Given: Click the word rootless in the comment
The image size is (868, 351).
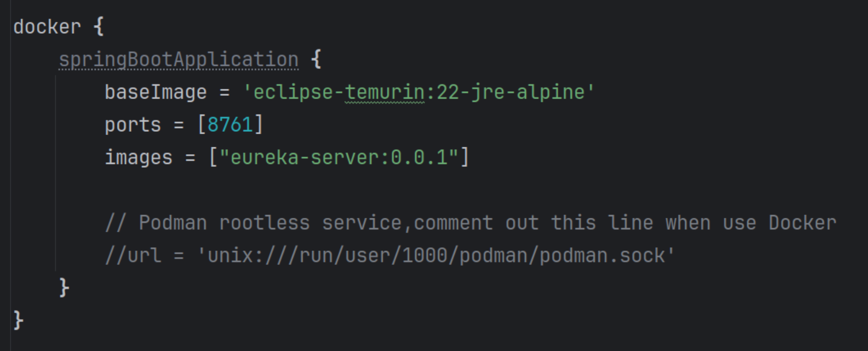Looking at the screenshot, I should tap(264, 223).
